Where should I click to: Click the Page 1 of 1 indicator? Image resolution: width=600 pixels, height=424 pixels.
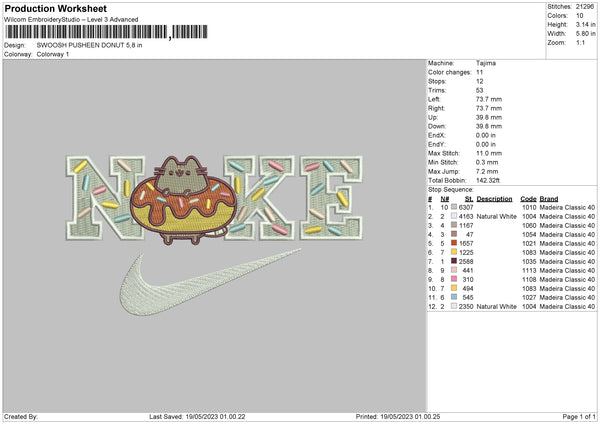[x=579, y=417]
